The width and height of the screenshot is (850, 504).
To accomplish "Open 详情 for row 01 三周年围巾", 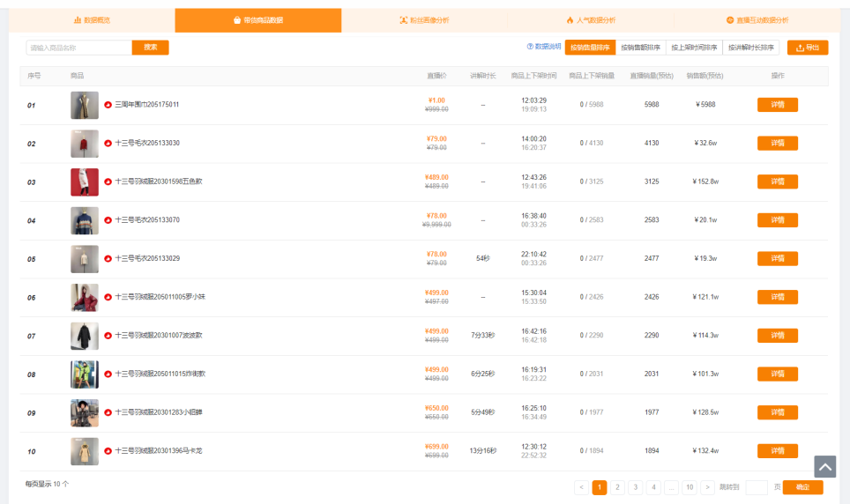I will [778, 105].
